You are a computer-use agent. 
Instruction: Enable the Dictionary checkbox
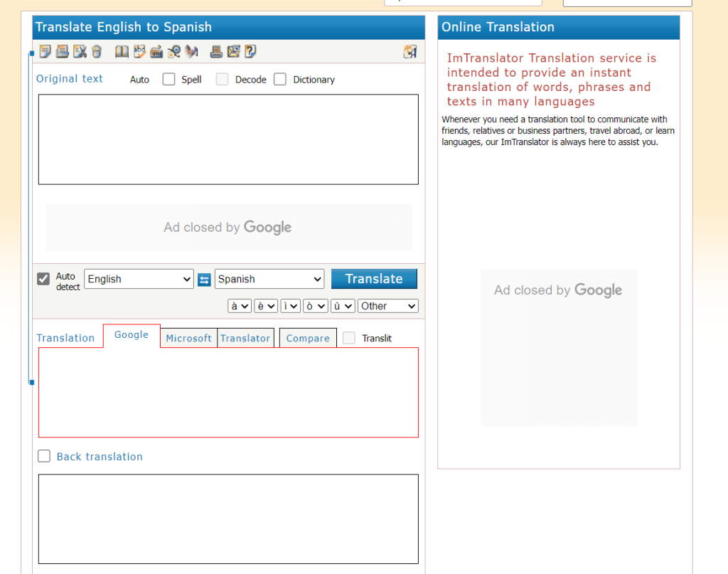click(280, 79)
